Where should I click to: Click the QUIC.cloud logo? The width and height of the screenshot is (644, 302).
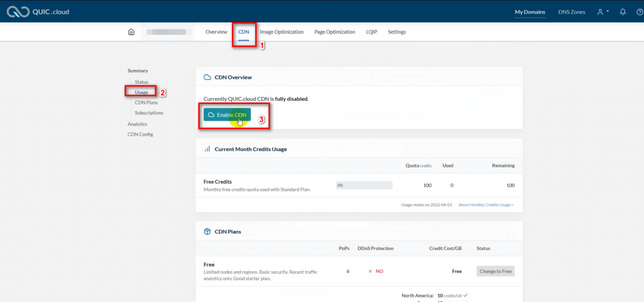[38, 12]
